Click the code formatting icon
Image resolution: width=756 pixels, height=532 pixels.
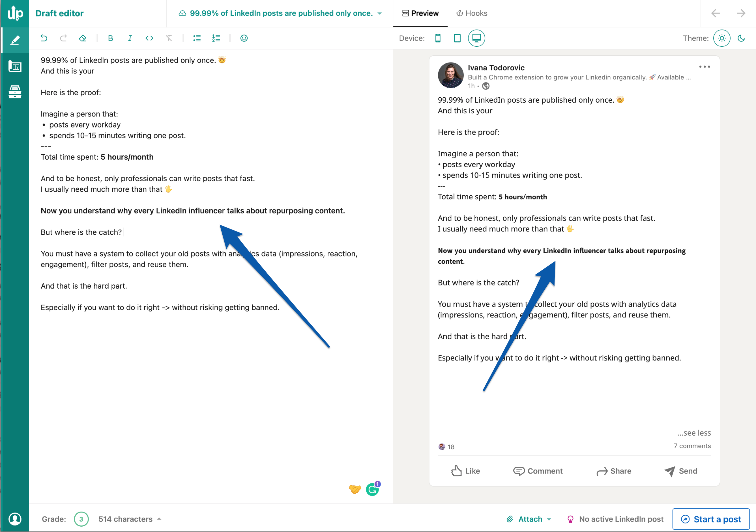click(x=148, y=37)
